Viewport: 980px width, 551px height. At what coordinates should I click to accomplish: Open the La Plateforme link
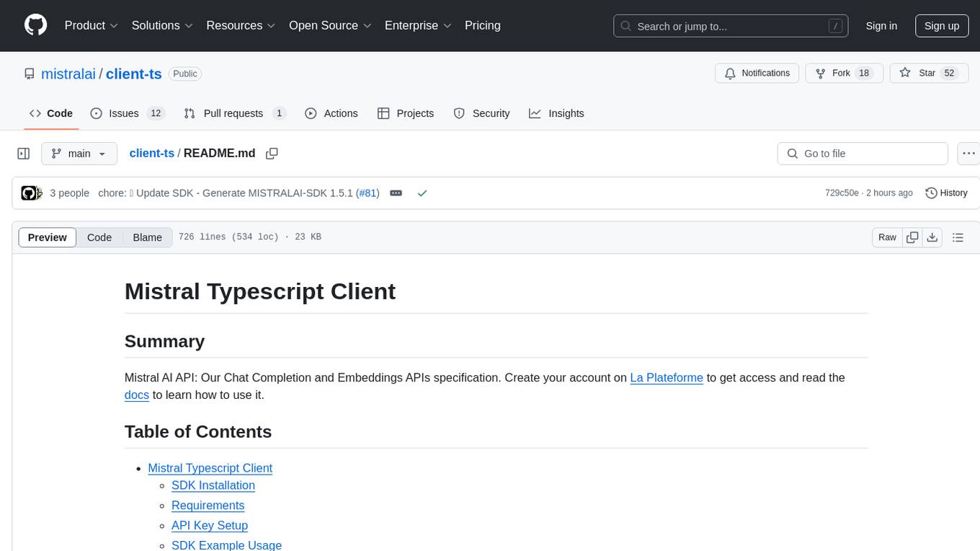click(667, 377)
